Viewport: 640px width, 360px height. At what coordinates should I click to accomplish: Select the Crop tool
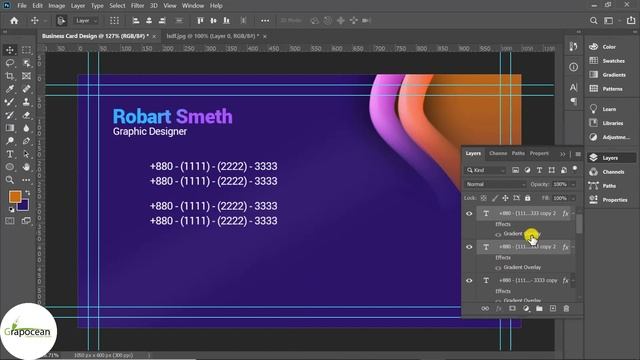[10, 76]
